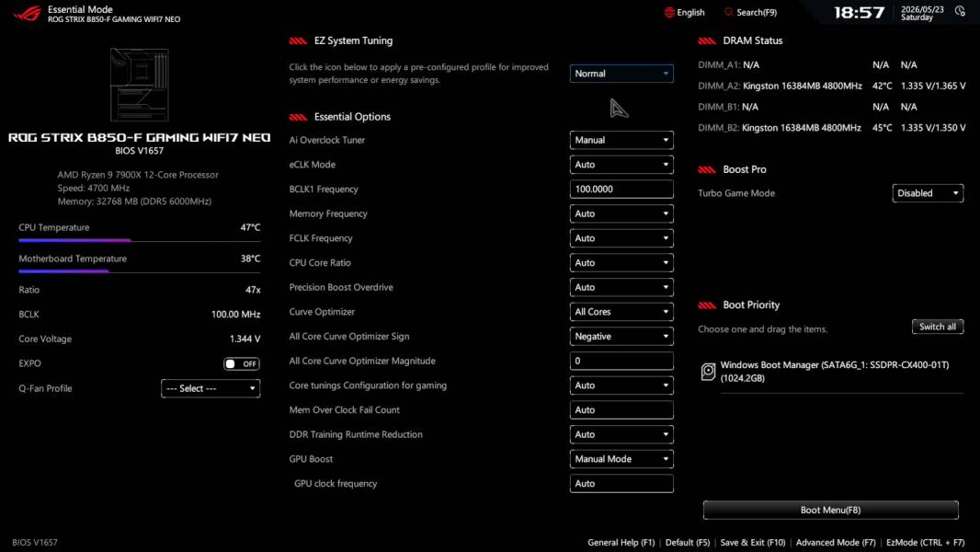This screenshot has width=980, height=552.
Task: Open the EZ System Tuning Normal dropdown
Action: pyautogui.click(x=621, y=74)
